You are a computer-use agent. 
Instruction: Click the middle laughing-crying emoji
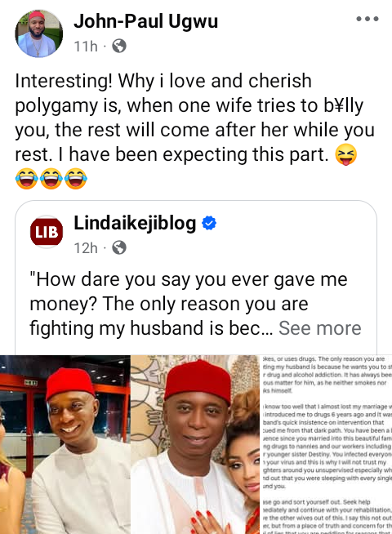point(51,179)
